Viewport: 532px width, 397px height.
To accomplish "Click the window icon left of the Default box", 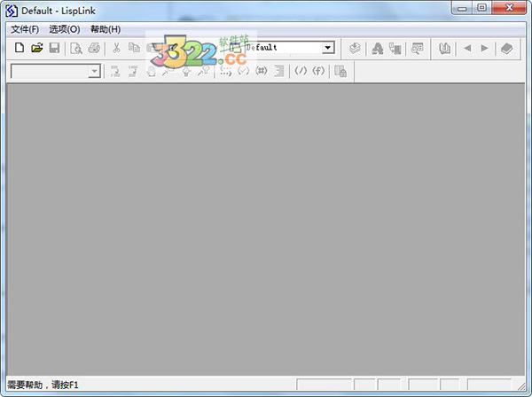I will pyautogui.click(x=235, y=48).
